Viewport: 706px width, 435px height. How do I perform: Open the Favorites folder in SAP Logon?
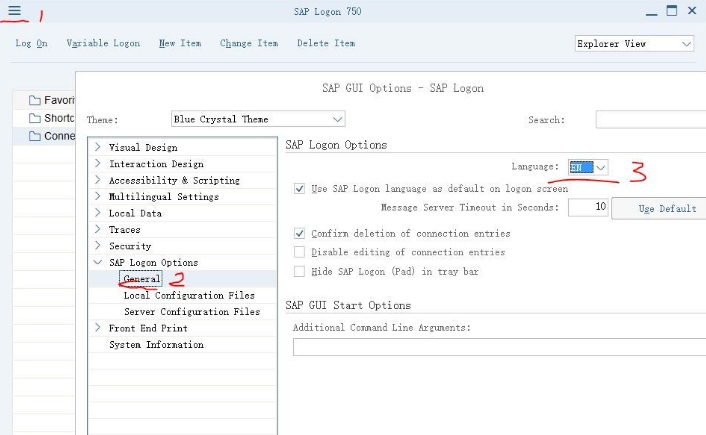pyautogui.click(x=52, y=100)
